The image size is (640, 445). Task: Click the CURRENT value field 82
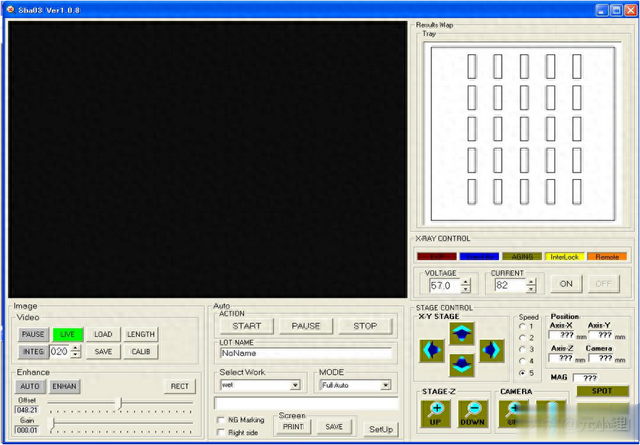[x=510, y=285]
